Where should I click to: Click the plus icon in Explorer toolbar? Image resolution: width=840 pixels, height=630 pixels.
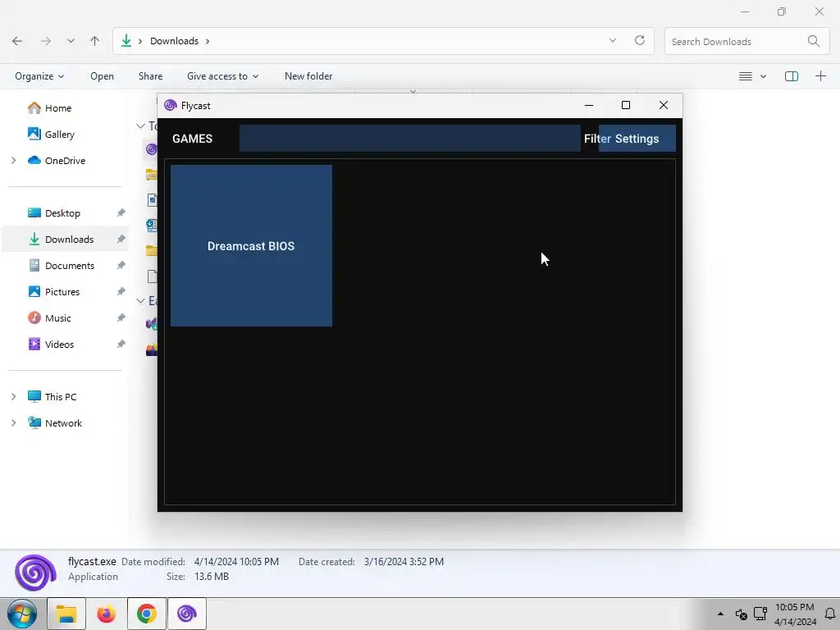pyautogui.click(x=820, y=76)
